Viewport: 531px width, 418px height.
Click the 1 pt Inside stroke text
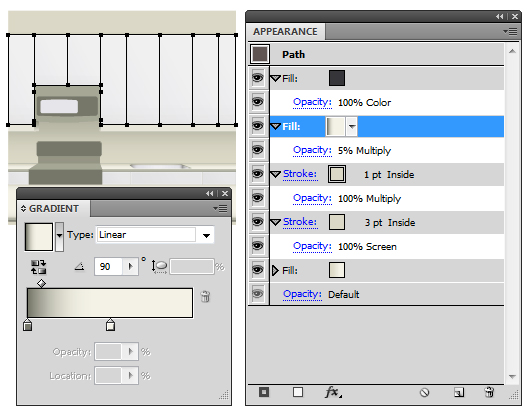[389, 175]
